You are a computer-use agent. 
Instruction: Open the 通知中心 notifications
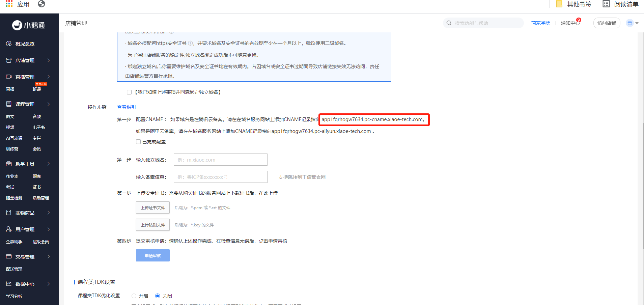coord(570,23)
